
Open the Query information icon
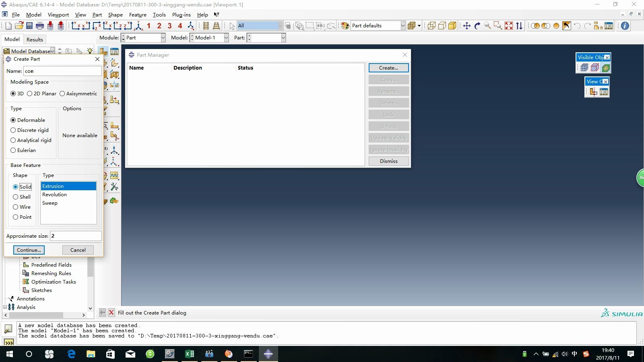tap(625, 26)
